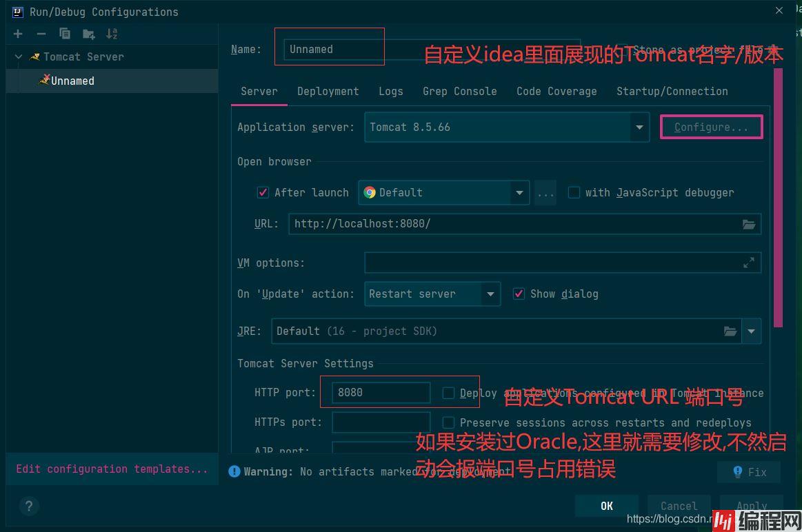Image resolution: width=802 pixels, height=532 pixels.
Task: Remove selected configuration using minus icon
Action: coord(41,33)
